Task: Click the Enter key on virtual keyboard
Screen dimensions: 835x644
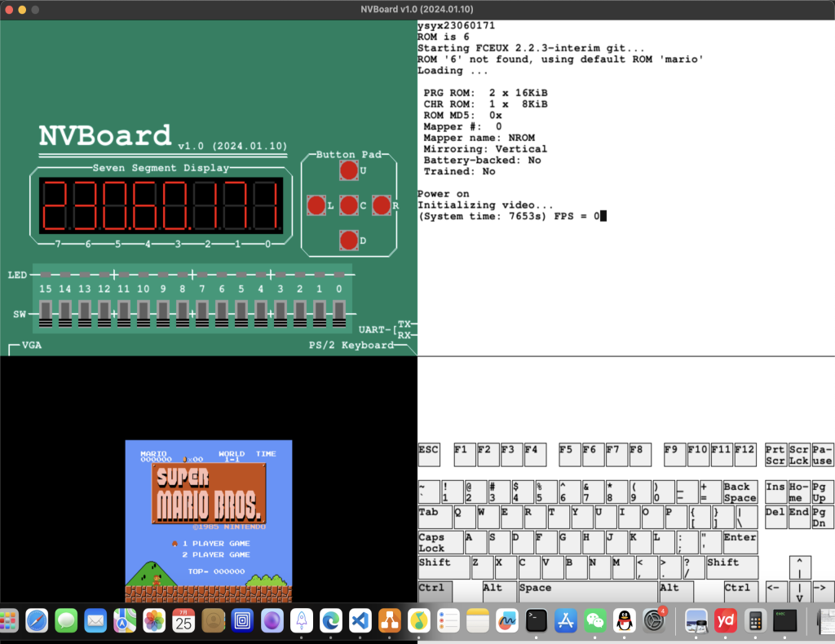Action: 740,542
